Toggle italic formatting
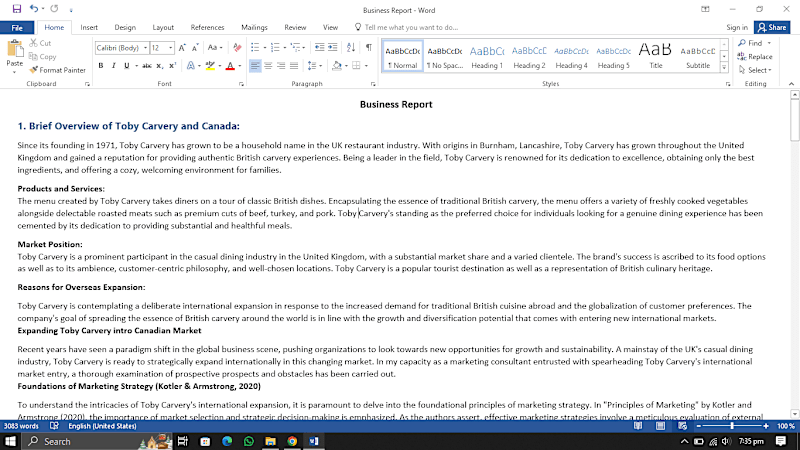 point(113,66)
